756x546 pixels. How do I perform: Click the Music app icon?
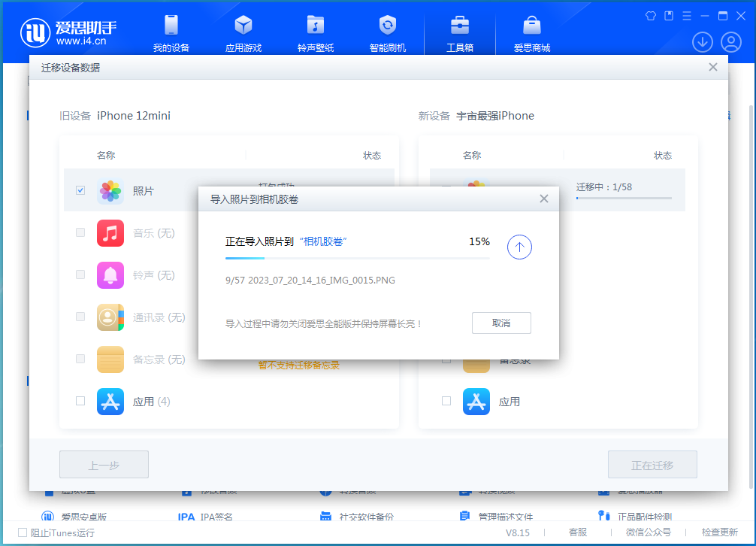110,233
